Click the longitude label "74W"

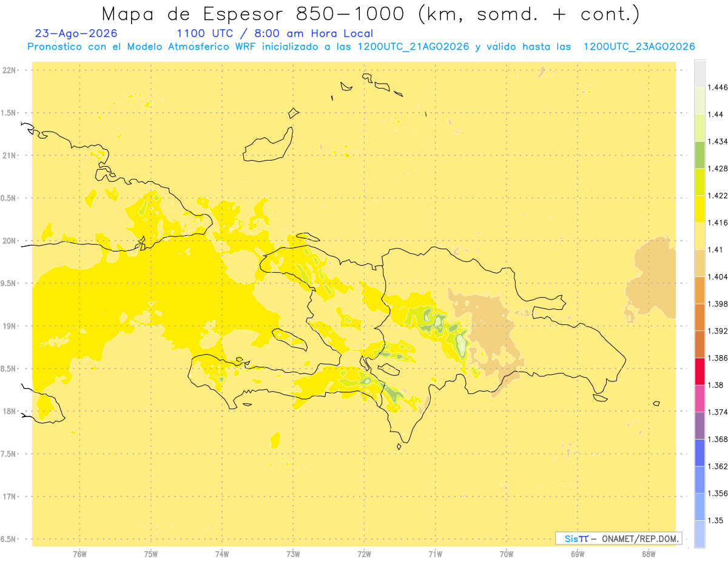[x=222, y=554]
